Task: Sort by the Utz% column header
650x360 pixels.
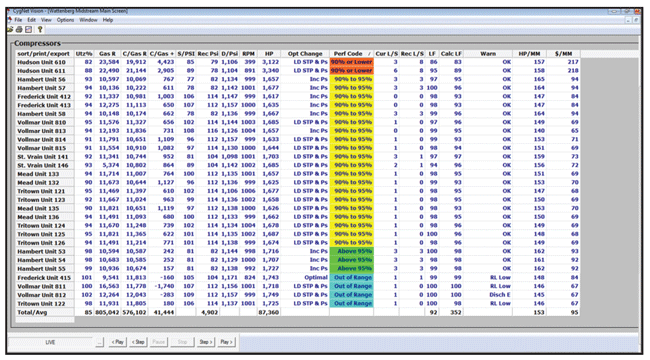Action: tap(84, 54)
